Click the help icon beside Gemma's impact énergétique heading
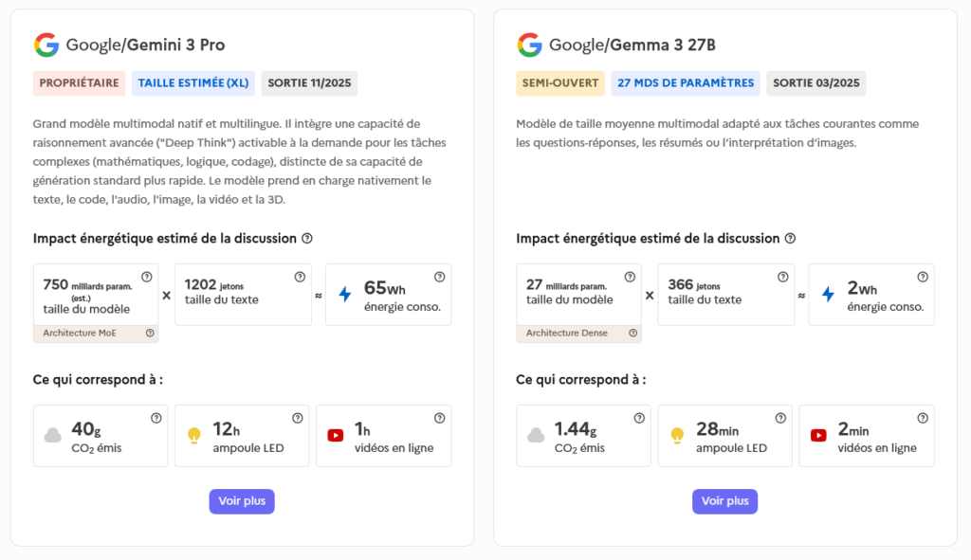Image resolution: width=971 pixels, height=560 pixels. click(x=790, y=239)
